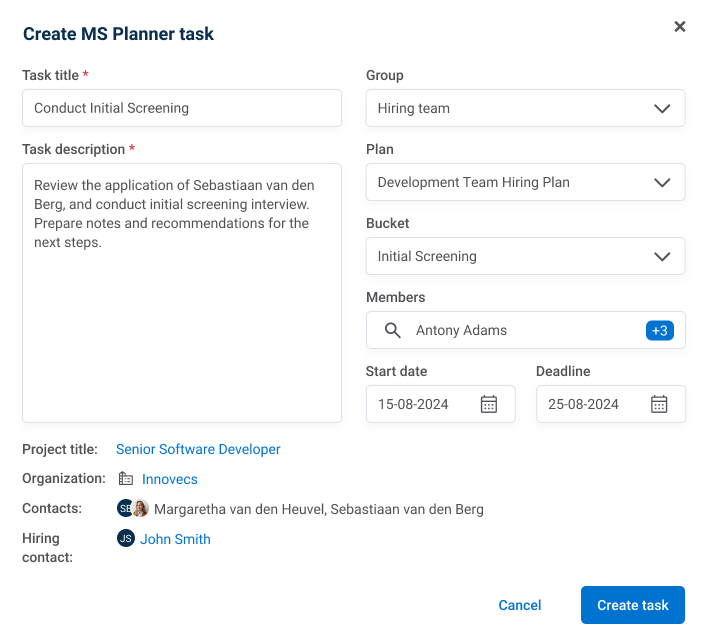Click the Cancel button
This screenshot has height=639, width=703.
[520, 605]
